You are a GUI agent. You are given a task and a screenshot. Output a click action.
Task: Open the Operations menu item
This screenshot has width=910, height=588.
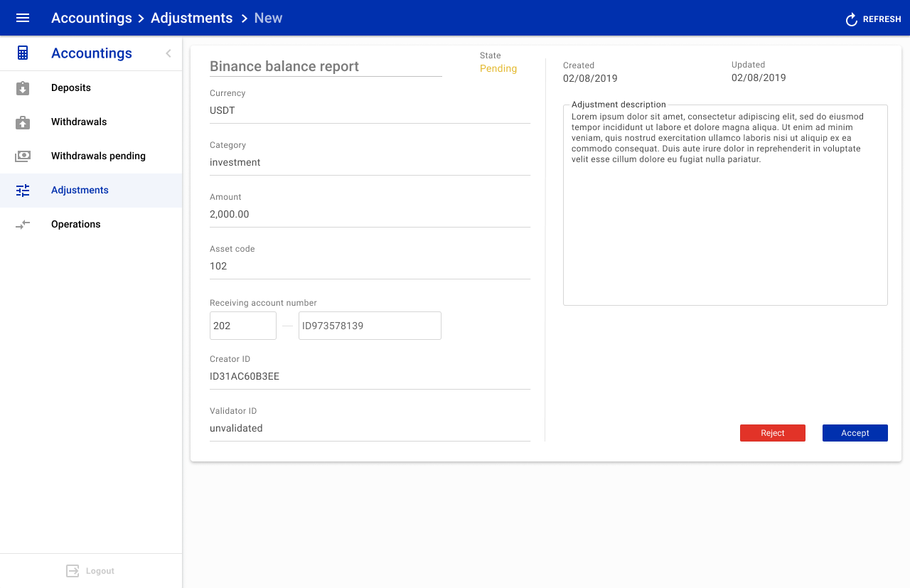pos(91,225)
